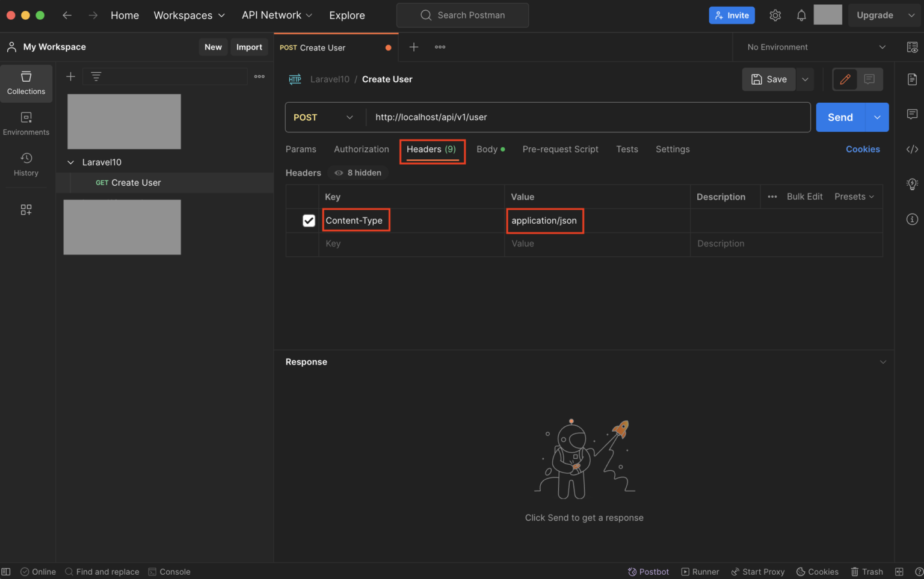
Task: Open the Collections sidebar panel
Action: tap(26, 83)
